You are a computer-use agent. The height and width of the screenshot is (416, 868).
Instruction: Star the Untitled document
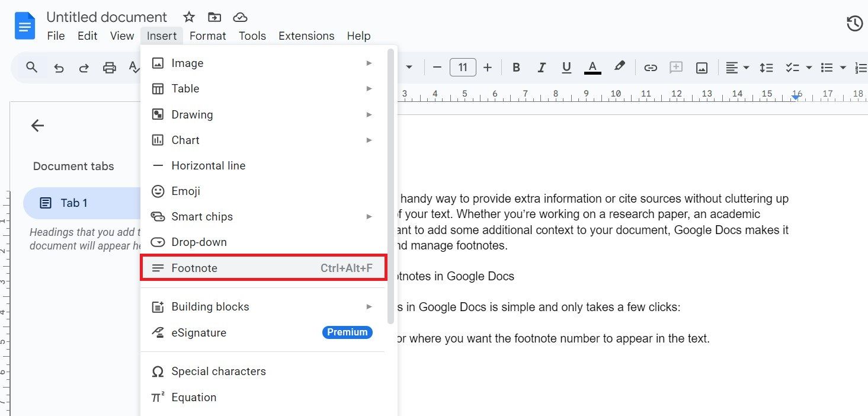(188, 17)
